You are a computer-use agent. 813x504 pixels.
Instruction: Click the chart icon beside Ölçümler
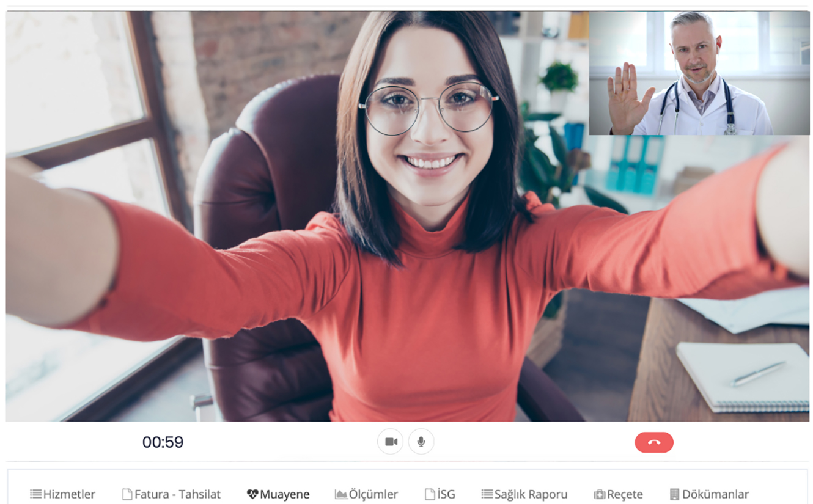point(341,494)
